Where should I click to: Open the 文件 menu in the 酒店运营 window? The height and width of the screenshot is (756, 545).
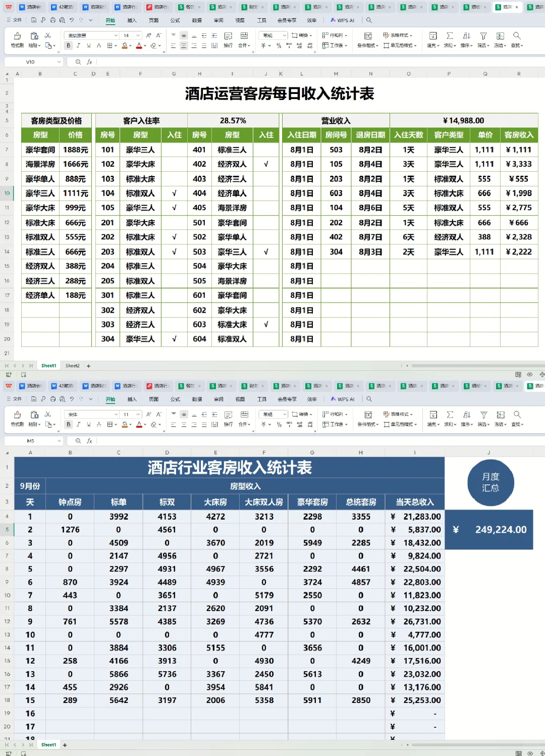tap(15, 20)
